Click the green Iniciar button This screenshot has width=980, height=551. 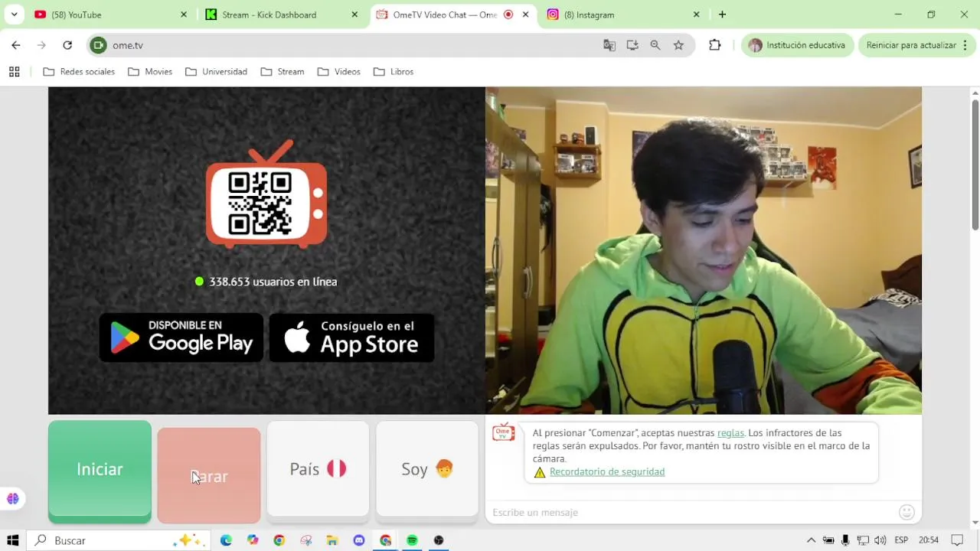[100, 471]
